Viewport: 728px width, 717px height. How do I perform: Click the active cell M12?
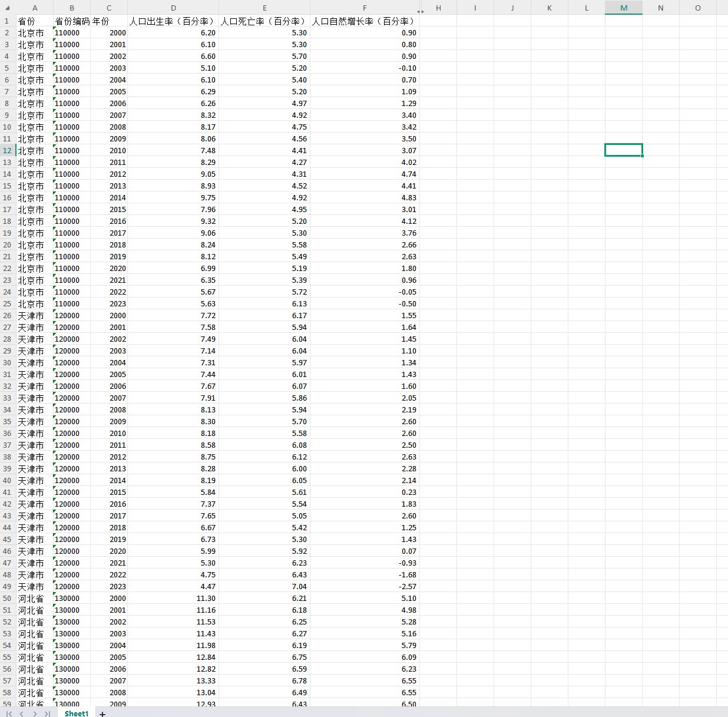(x=624, y=150)
